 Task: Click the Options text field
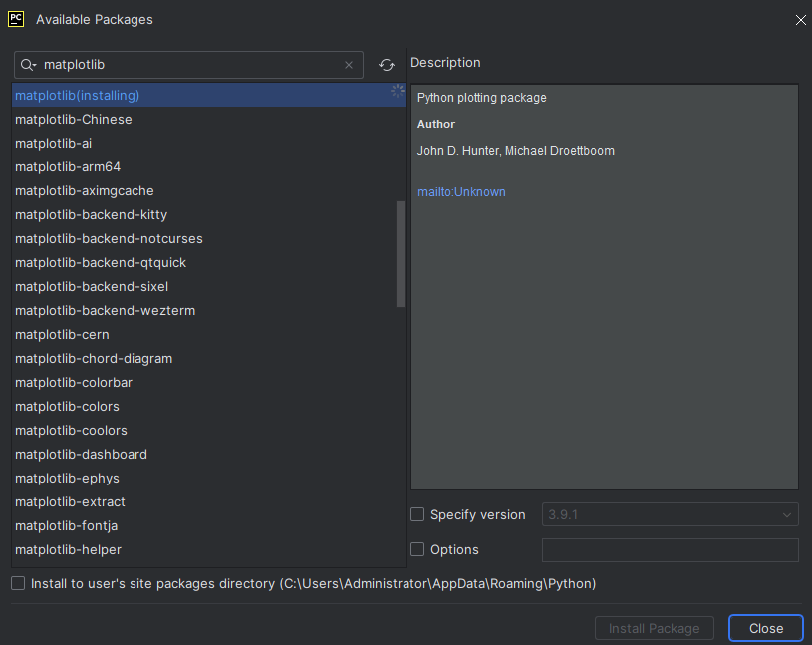click(671, 550)
